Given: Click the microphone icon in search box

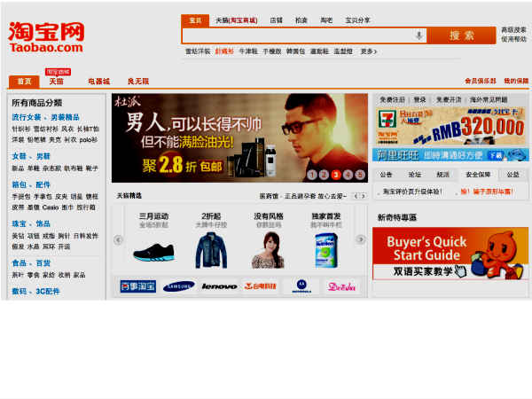Looking at the screenshot, I should click(419, 35).
